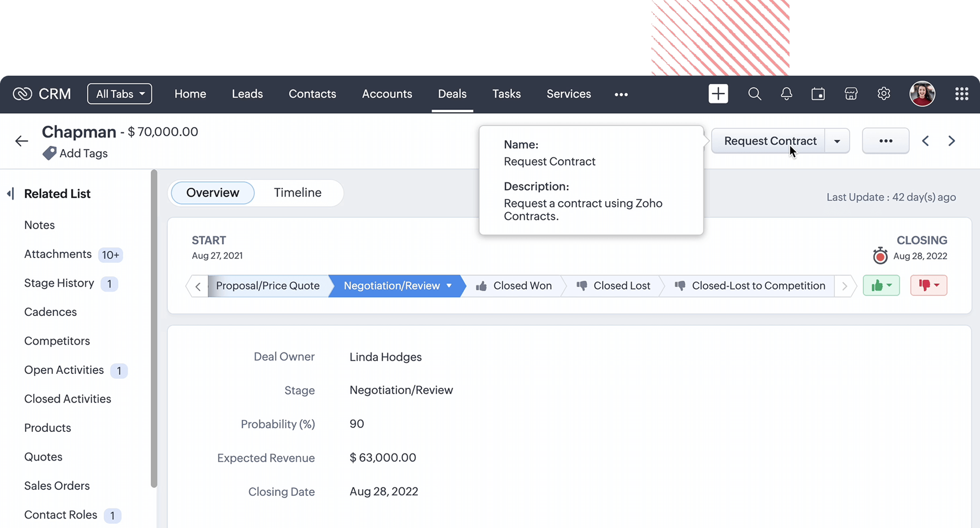Open the marketplace store icon
The width and height of the screenshot is (980, 528).
[x=851, y=94]
